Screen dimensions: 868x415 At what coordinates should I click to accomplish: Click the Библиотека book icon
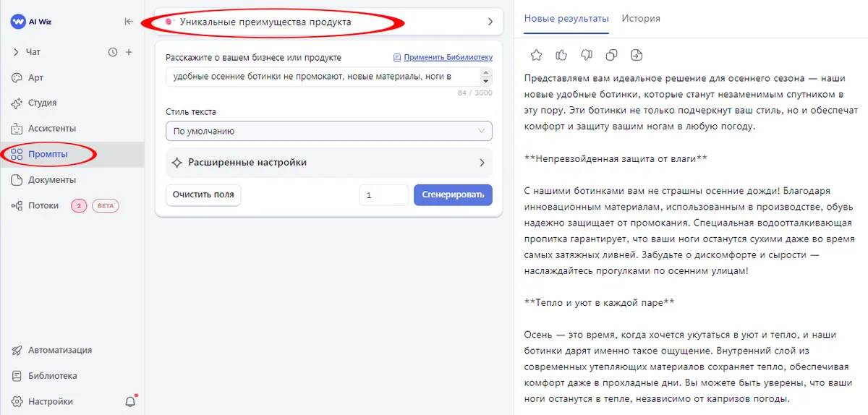click(17, 376)
